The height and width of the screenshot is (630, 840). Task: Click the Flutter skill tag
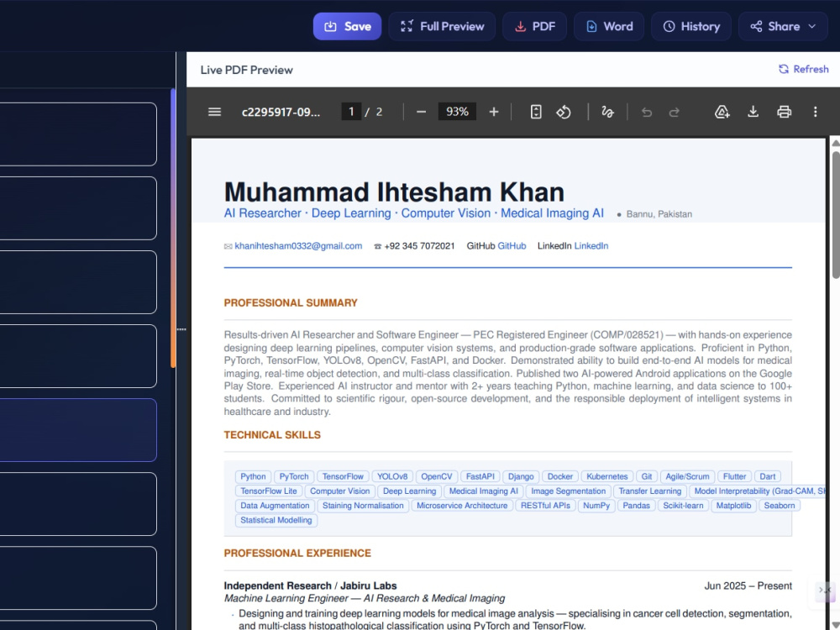(734, 476)
